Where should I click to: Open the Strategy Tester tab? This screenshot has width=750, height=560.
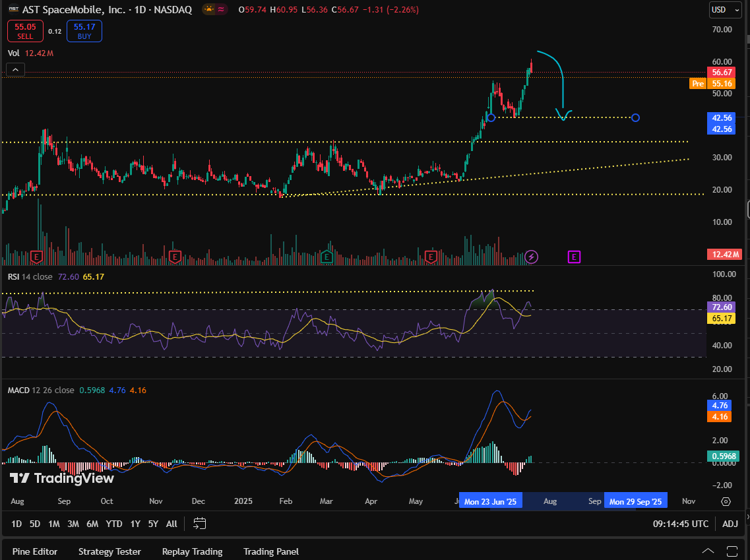pos(109,551)
